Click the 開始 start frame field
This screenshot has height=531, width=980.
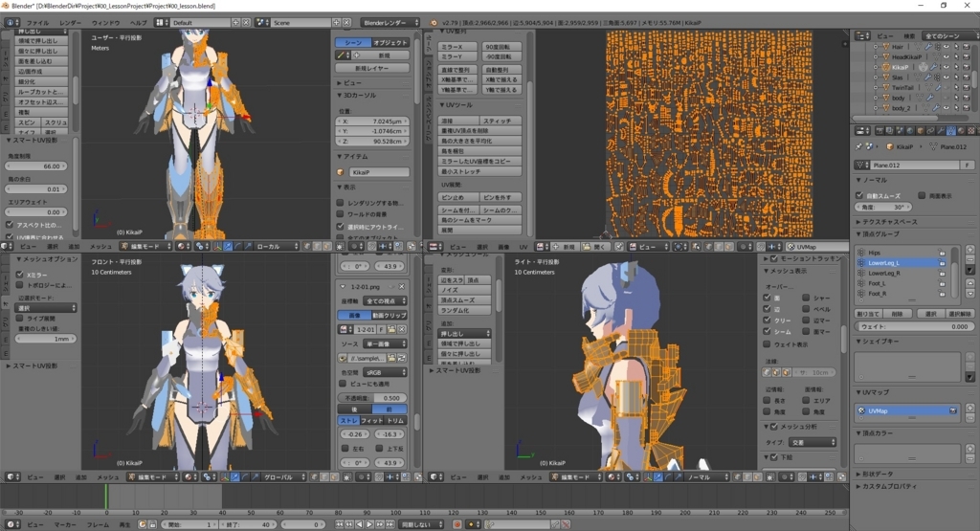point(190,524)
